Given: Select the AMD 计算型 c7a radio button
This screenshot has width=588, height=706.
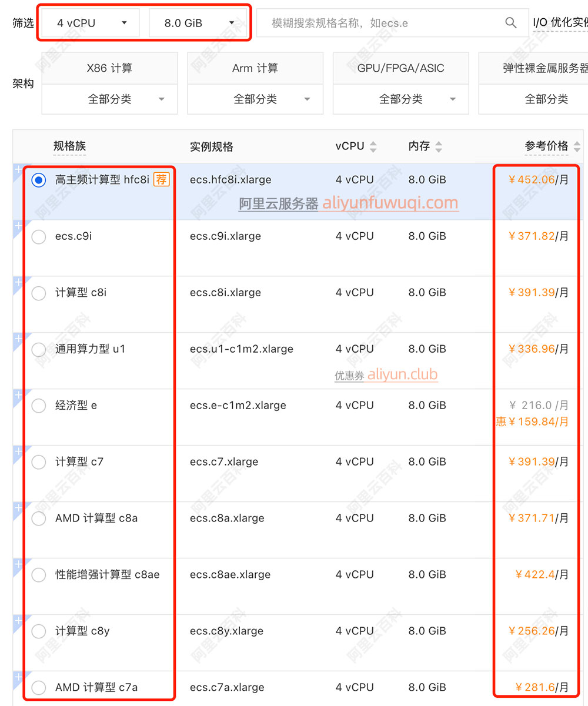Looking at the screenshot, I should click(x=39, y=688).
